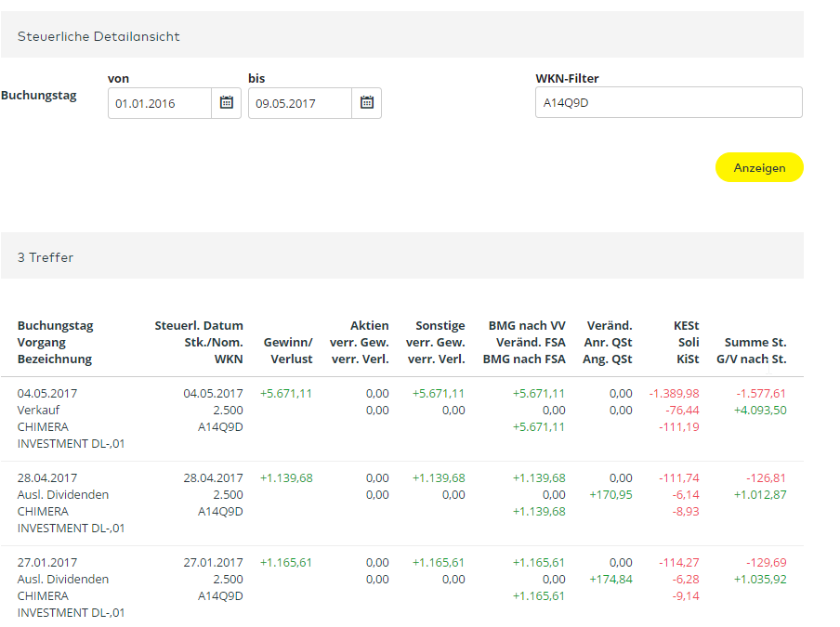Open the calendar picker for the "bis" date
This screenshot has height=627, width=840.
pyautogui.click(x=366, y=103)
